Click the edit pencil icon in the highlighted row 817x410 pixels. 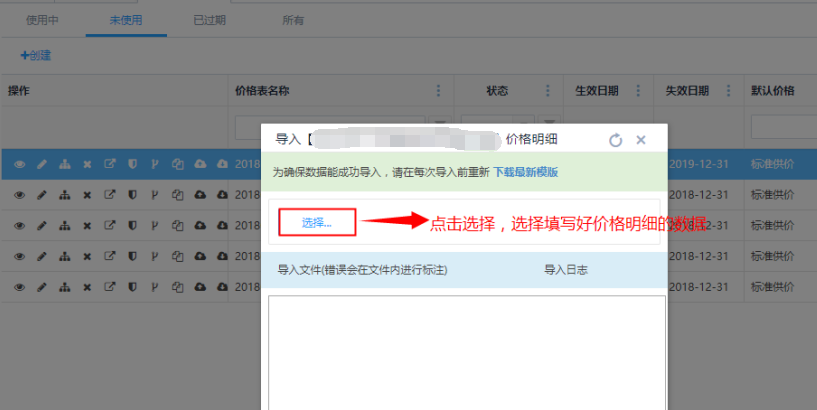pos(42,164)
